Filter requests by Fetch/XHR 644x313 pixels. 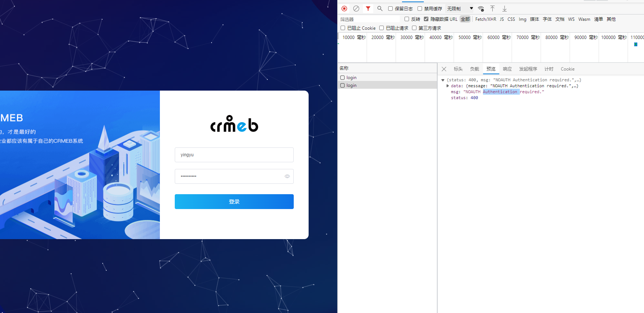click(x=486, y=19)
